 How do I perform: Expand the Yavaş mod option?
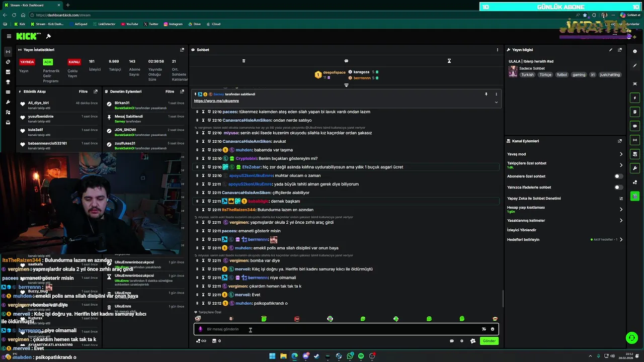tap(621, 154)
